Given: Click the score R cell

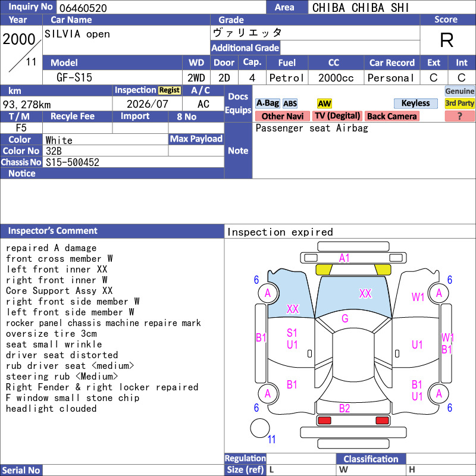Looking at the screenshot, I should [x=447, y=40].
